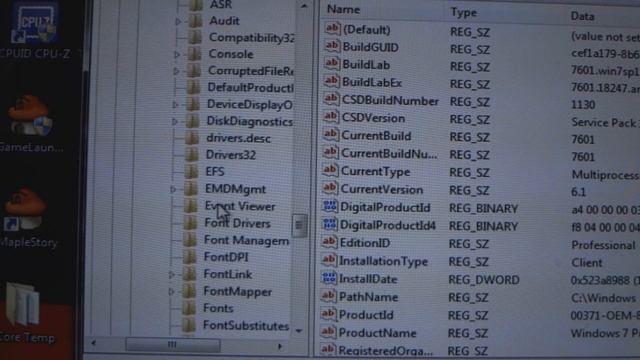Expand the DeviceDisplayObjects key
The width and height of the screenshot is (640, 360).
click(176, 105)
